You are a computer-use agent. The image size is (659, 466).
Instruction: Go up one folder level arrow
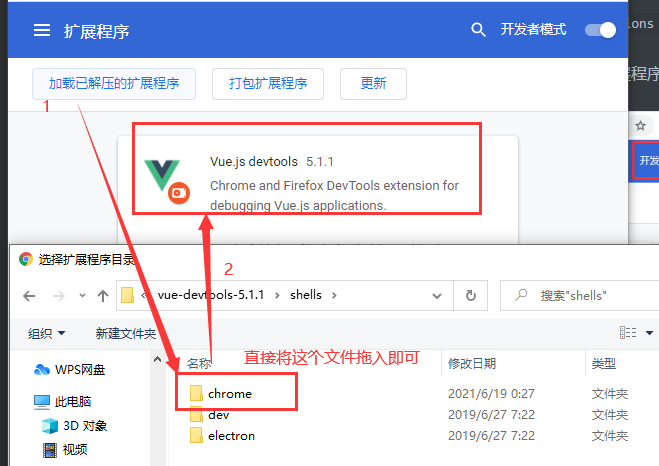coord(103,296)
